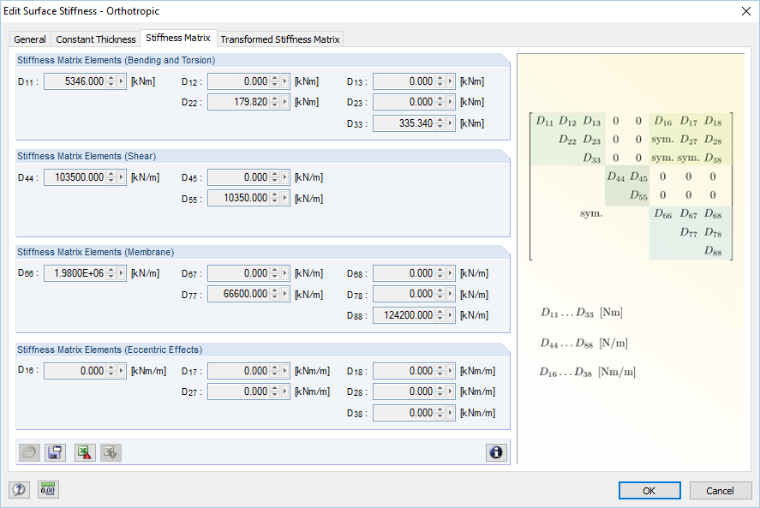Click the D16 eccentric effects field
This screenshot has height=508, width=760.
[x=75, y=371]
